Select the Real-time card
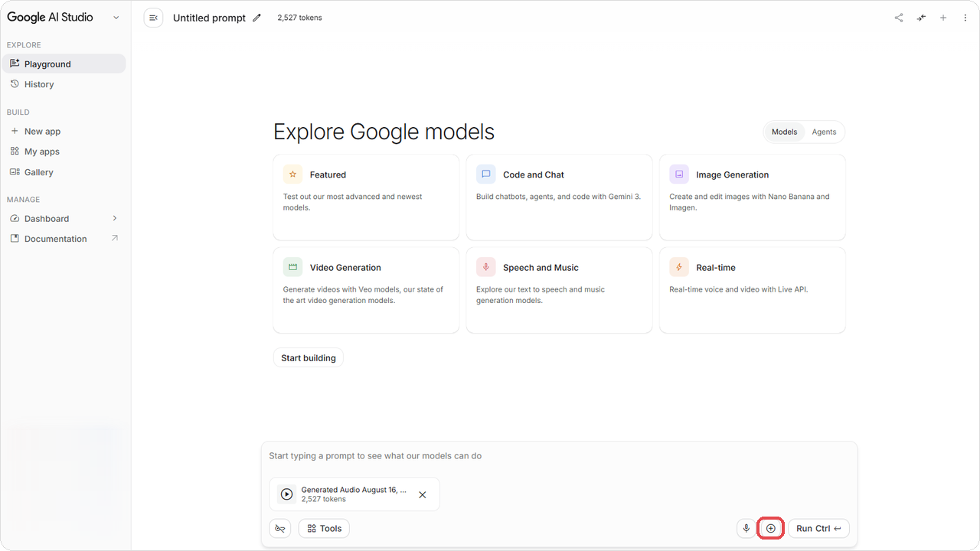The height and width of the screenshot is (551, 980). coord(752,290)
